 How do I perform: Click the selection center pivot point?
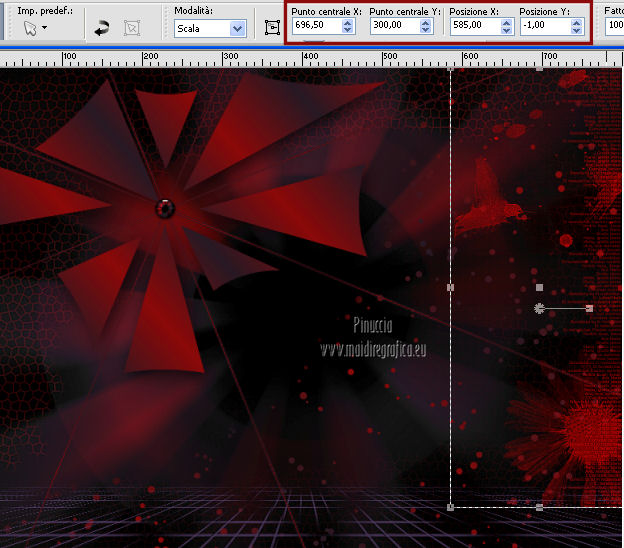pyautogui.click(x=539, y=308)
